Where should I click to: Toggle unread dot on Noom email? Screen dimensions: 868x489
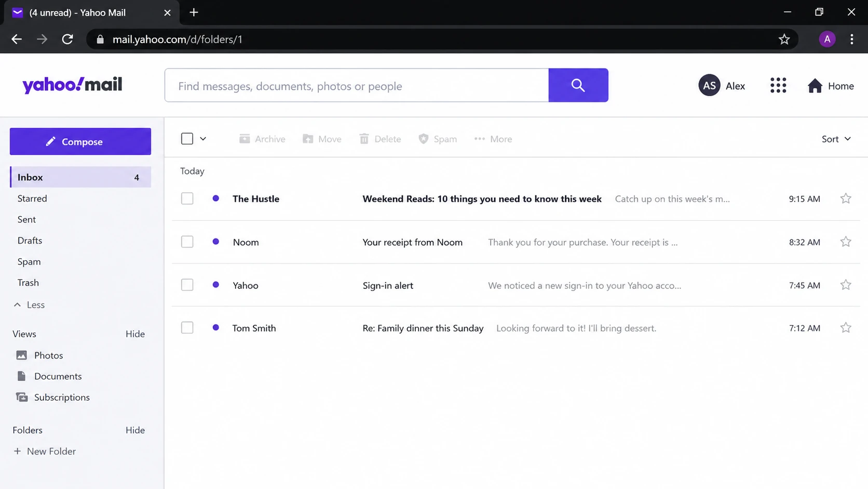coord(216,242)
